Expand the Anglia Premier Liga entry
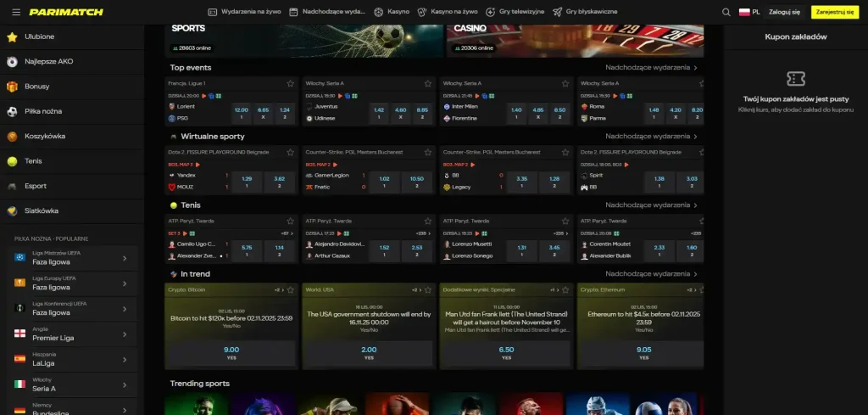Screen dimensions: 868x415 (125, 333)
